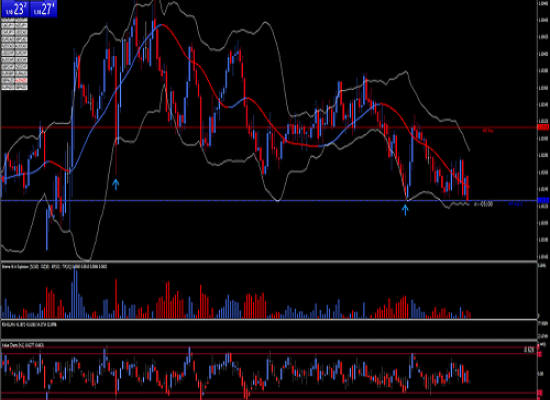Click the blue up arrow below the tall red wick
This screenshot has width=550, height=400.
116,184
